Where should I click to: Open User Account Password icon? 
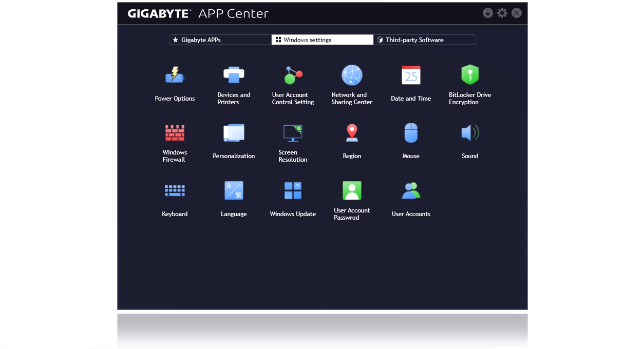(x=352, y=191)
